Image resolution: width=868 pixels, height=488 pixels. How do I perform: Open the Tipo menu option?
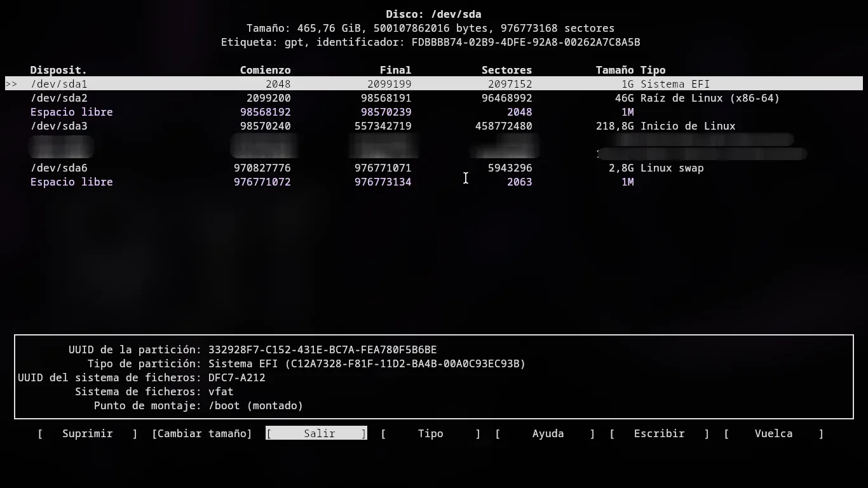431,433
